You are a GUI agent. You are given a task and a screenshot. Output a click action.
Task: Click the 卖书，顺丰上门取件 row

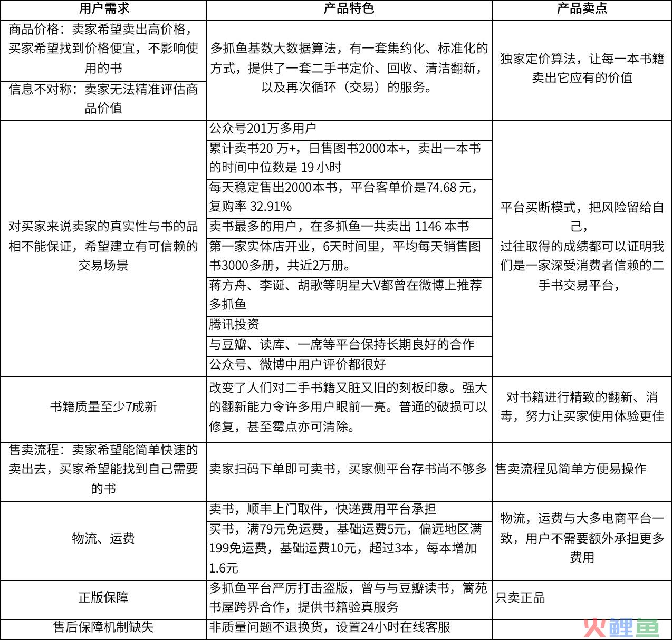pyautogui.click(x=349, y=510)
